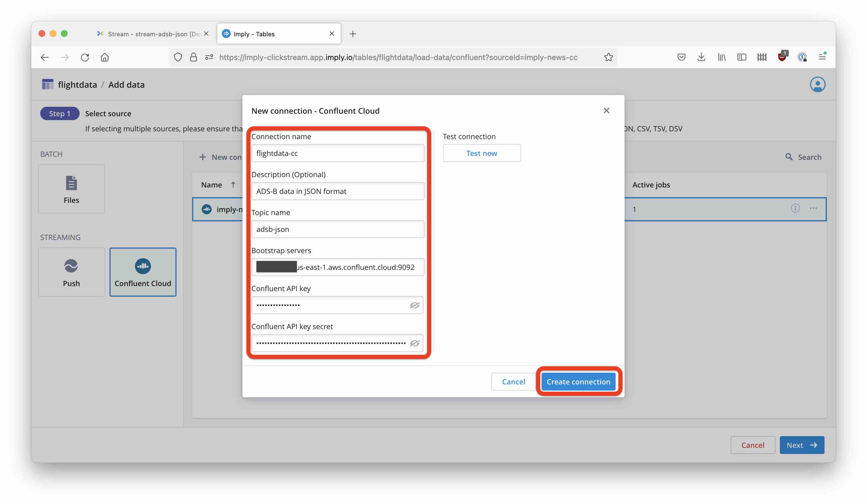Open the row actions ellipsis menu

(814, 208)
